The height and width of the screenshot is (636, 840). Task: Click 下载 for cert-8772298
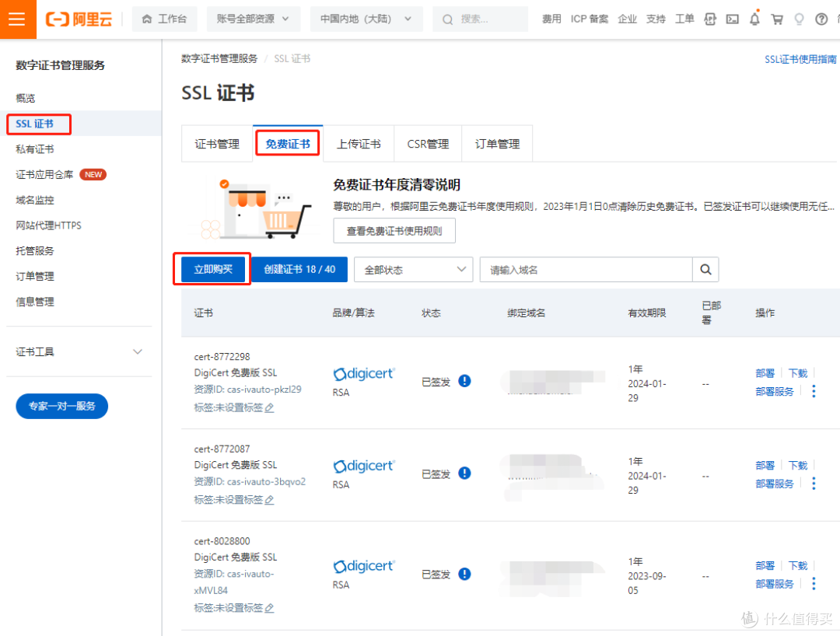click(x=798, y=373)
